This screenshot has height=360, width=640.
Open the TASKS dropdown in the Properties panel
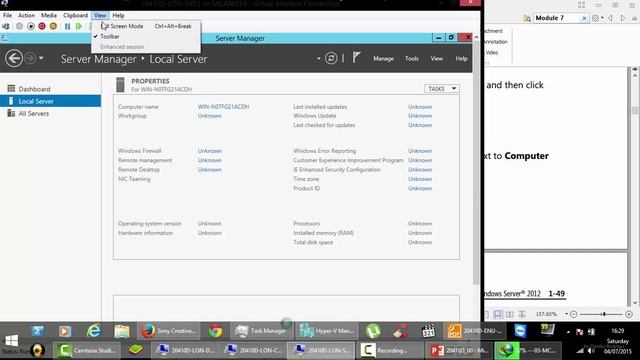pyautogui.click(x=442, y=89)
